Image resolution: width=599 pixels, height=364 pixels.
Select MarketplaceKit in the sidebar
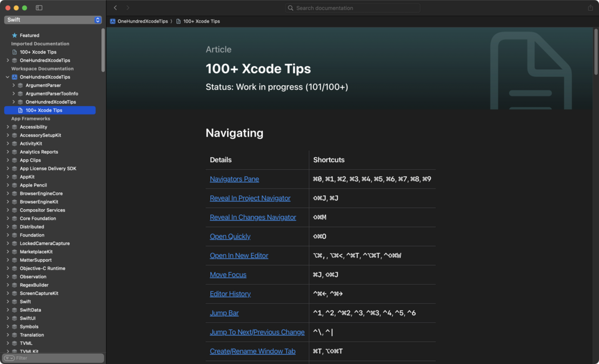pos(36,252)
